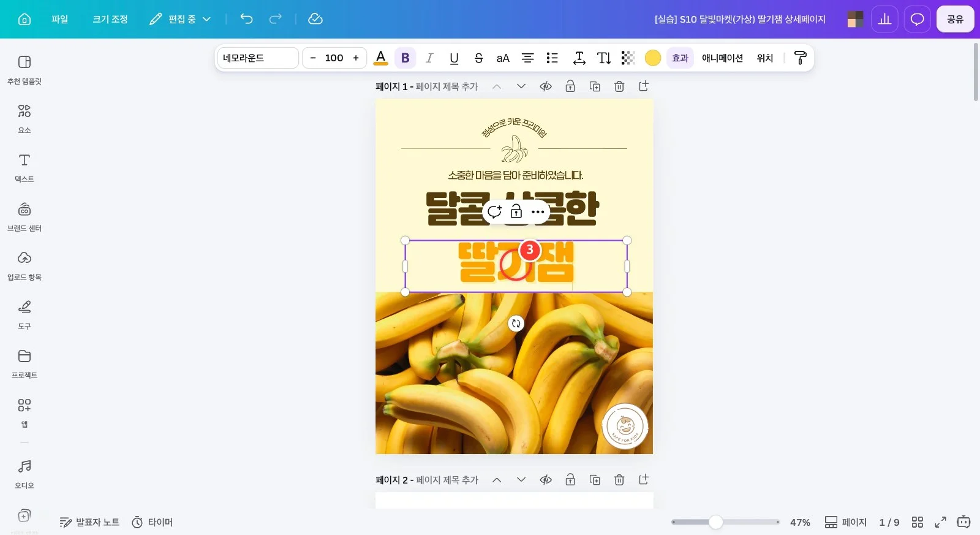Image resolution: width=980 pixels, height=535 pixels.
Task: Open the 브랜드 센터 panel
Action: [x=24, y=216]
